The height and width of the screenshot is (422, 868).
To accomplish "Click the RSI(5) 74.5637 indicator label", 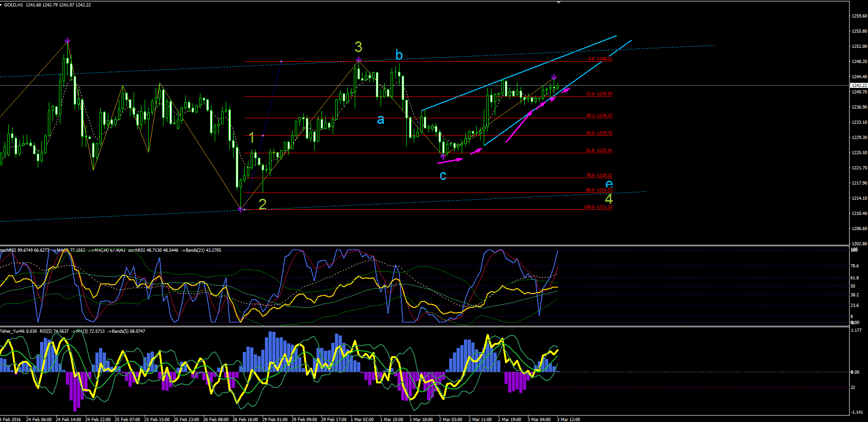I will tap(54, 331).
